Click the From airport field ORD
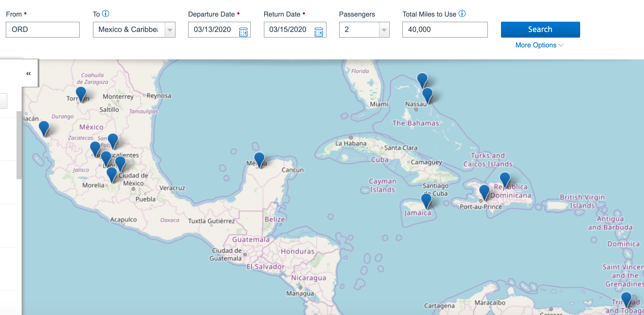Image resolution: width=644 pixels, height=315 pixels. [x=43, y=29]
